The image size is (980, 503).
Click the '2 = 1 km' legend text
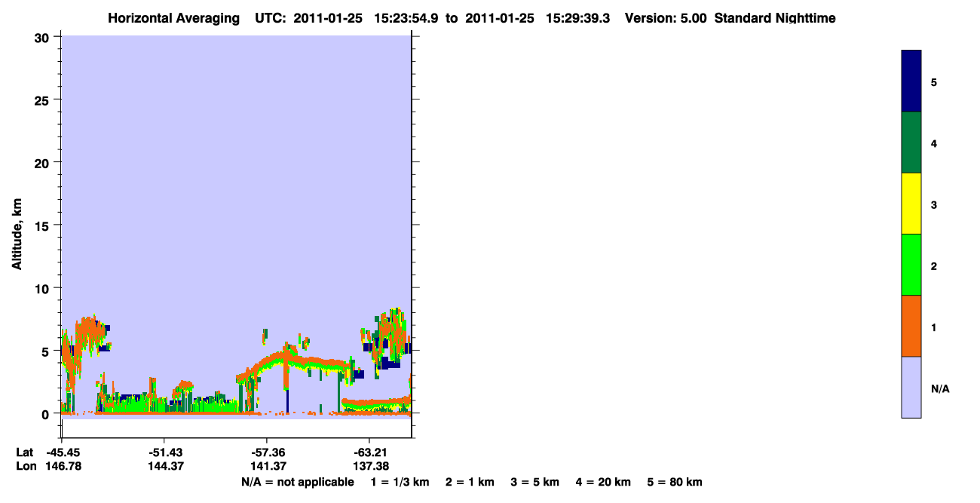(x=470, y=482)
